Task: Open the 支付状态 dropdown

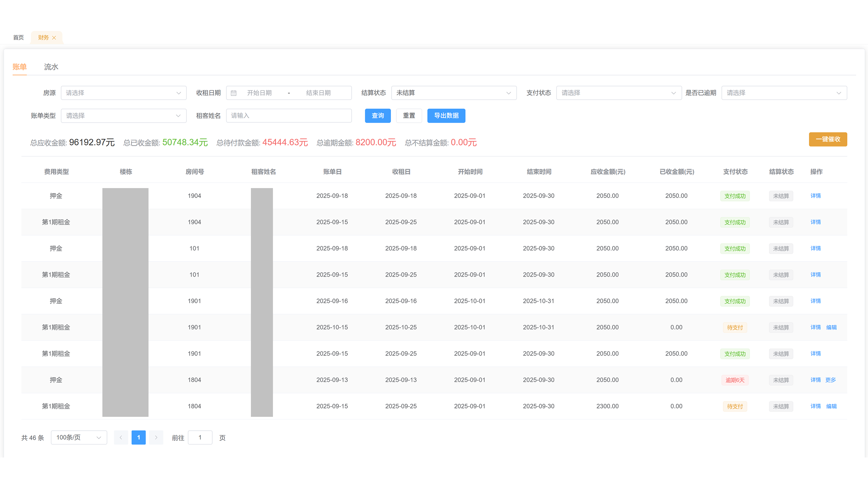Action: pyautogui.click(x=618, y=93)
